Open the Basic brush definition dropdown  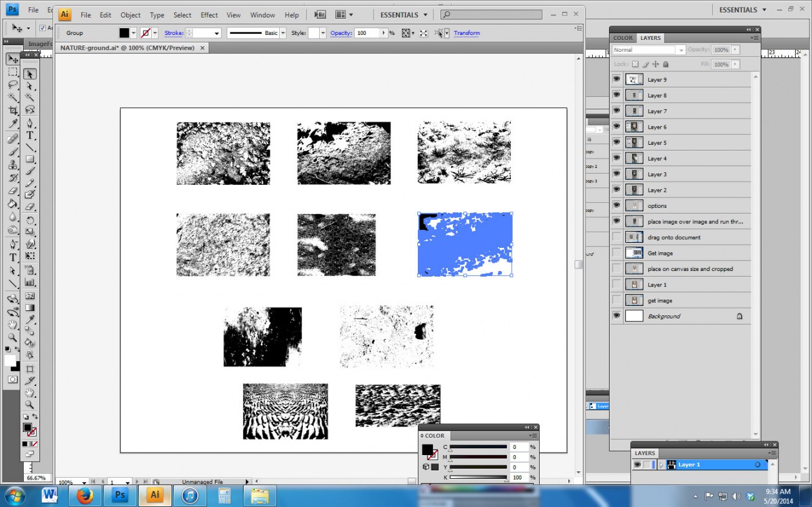tap(282, 32)
